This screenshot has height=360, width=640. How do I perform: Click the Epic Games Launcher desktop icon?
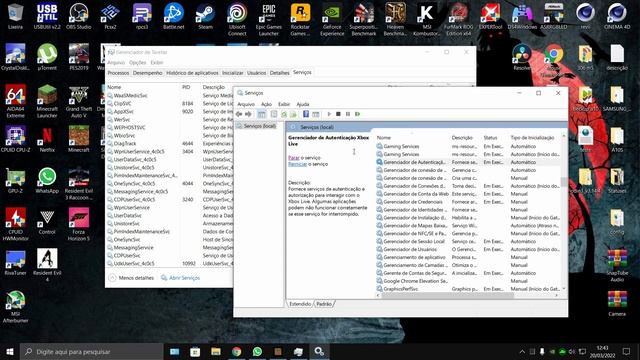pos(269,19)
